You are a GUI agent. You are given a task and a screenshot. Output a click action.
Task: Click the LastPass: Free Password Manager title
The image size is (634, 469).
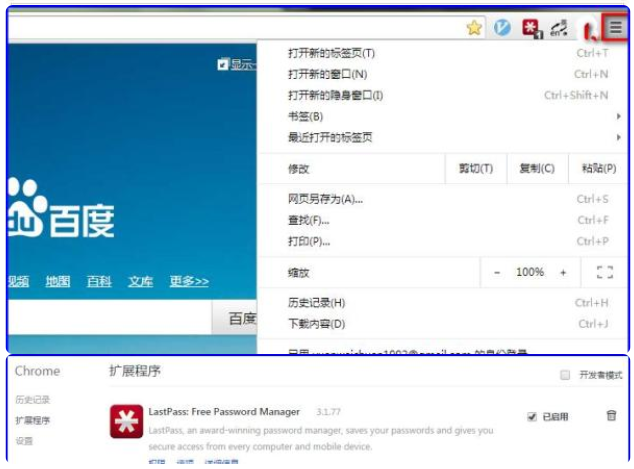224,412
